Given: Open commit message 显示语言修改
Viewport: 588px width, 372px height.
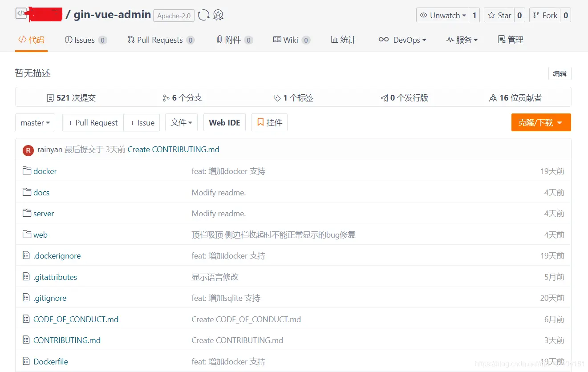Looking at the screenshot, I should tap(215, 277).
